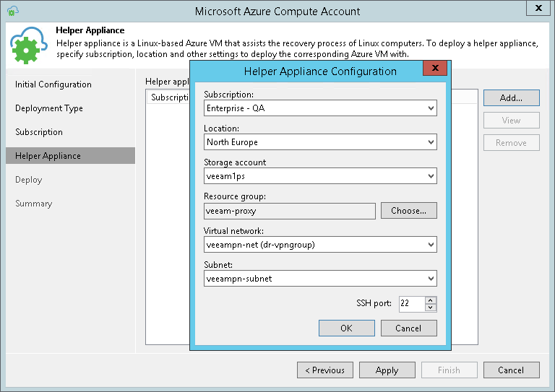Click the SSH port number field
The width and height of the screenshot is (555, 392).
coord(410,304)
